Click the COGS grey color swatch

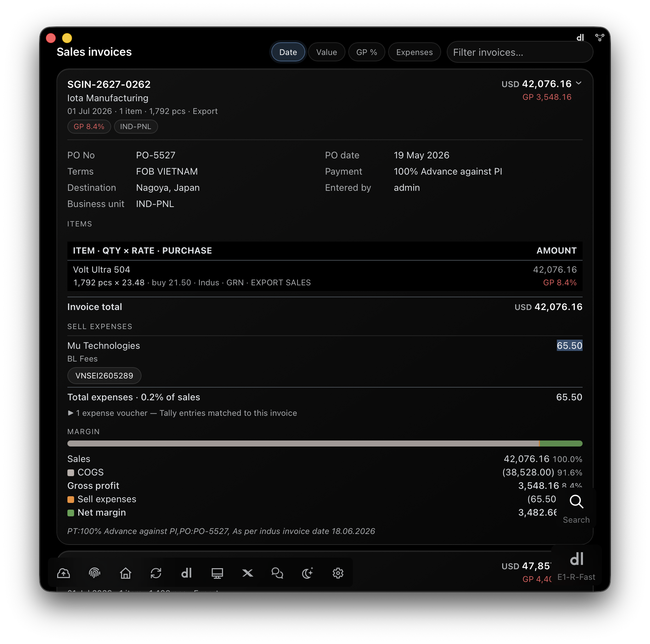(71, 473)
